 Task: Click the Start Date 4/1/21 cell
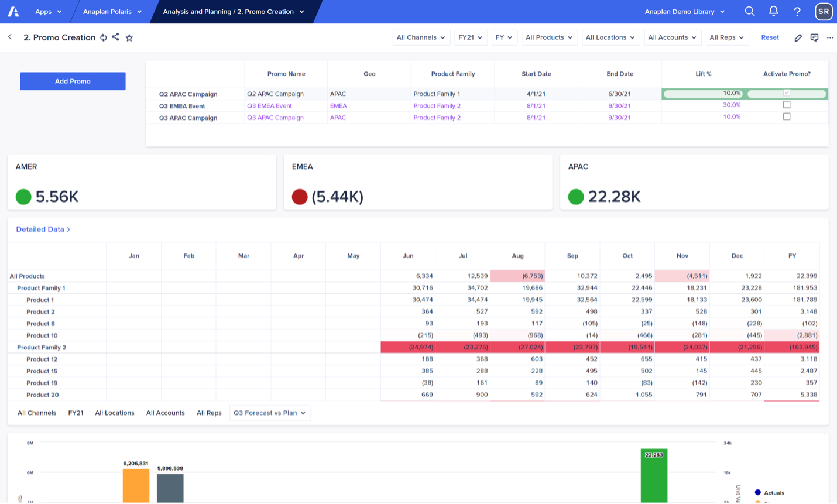pyautogui.click(x=536, y=94)
